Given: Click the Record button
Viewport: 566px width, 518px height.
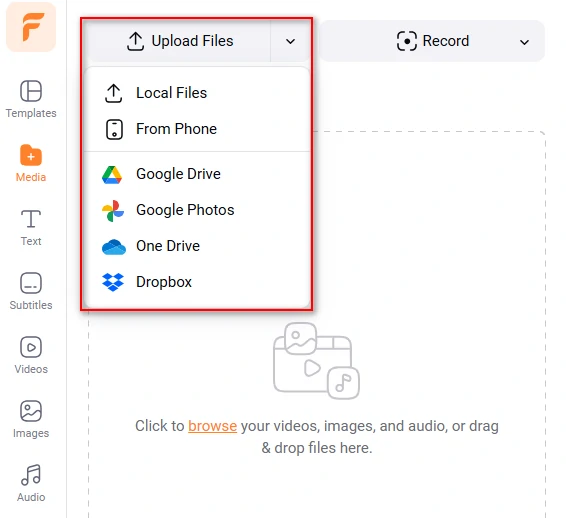Looking at the screenshot, I should point(432,41).
